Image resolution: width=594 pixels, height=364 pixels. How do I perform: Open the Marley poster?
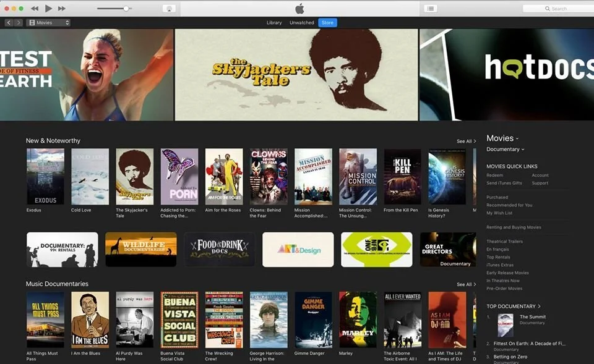tap(358, 320)
